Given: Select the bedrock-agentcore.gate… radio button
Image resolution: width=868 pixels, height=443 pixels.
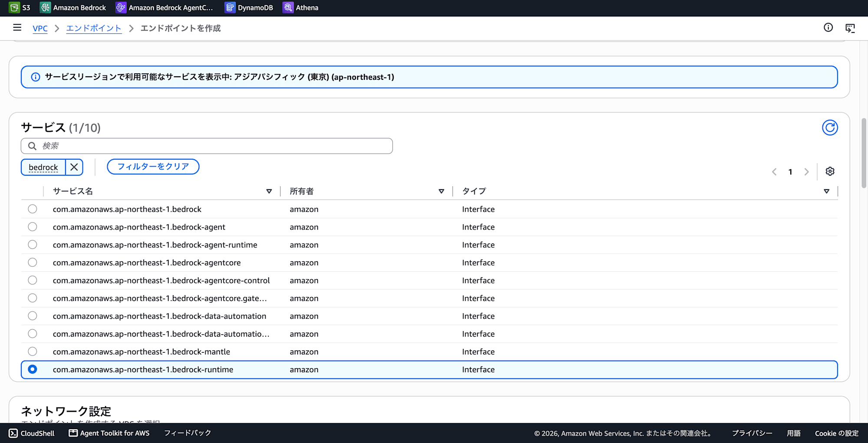Looking at the screenshot, I should (x=33, y=298).
